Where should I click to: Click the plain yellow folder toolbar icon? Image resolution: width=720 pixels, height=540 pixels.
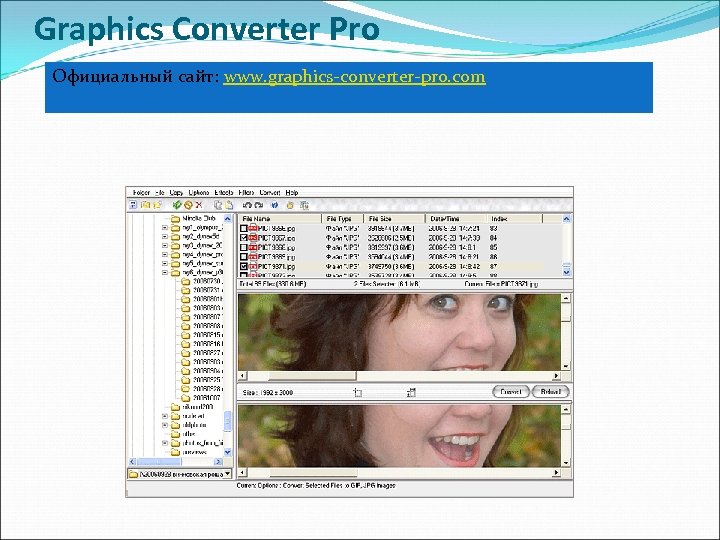pyautogui.click(x=146, y=205)
